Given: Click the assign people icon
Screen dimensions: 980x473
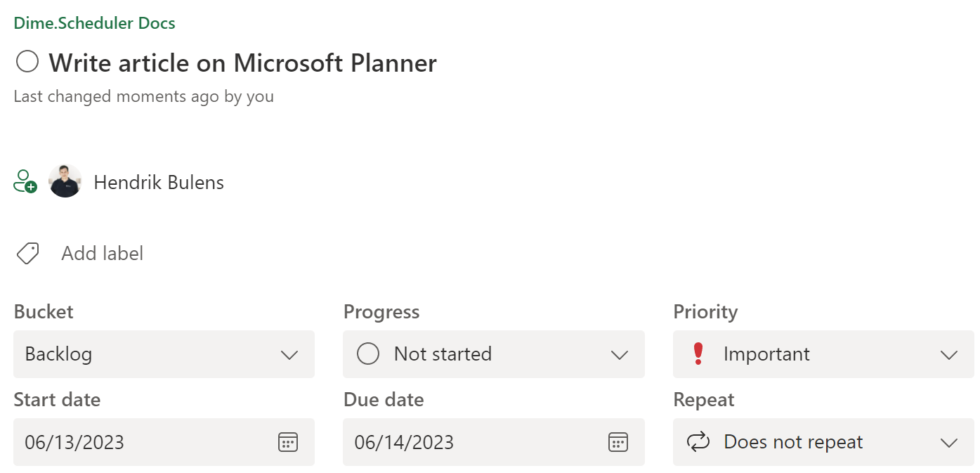Looking at the screenshot, I should 25,181.
